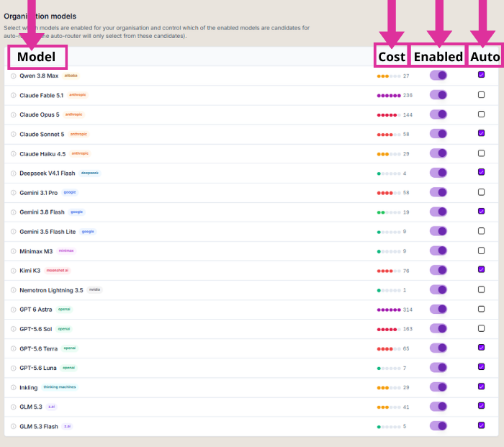
Task: Uncheck Auto for GLM 5.3
Action: click(481, 405)
